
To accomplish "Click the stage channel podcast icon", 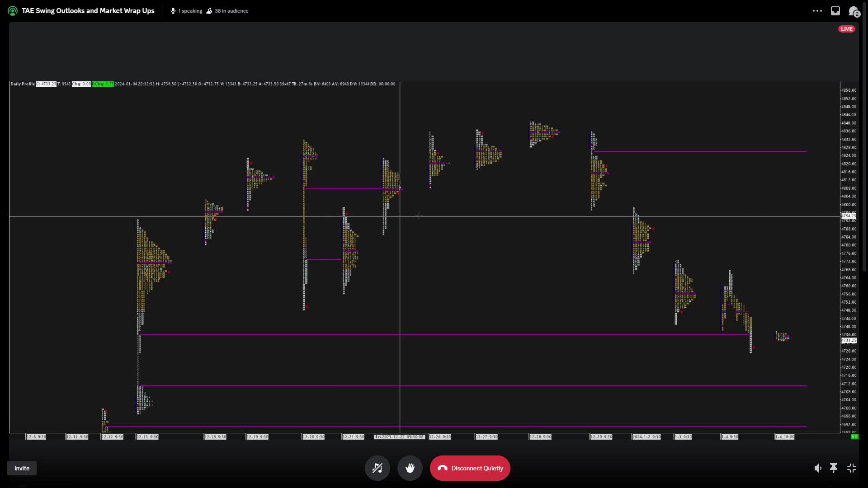I will 12,10.
